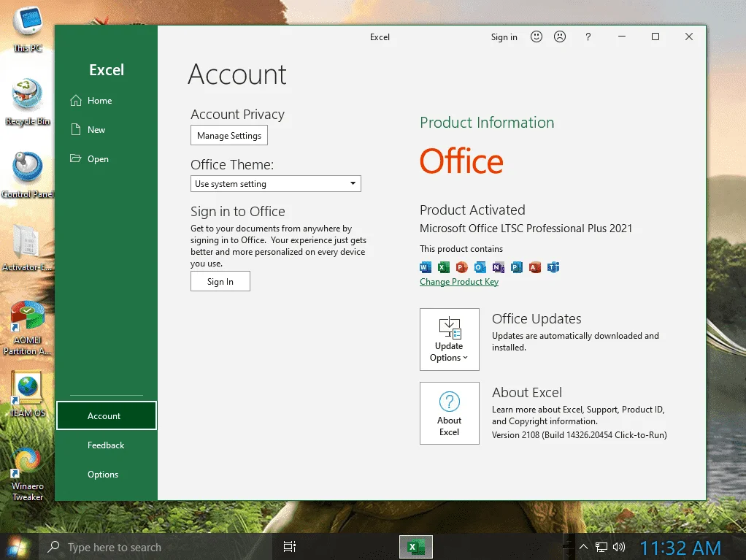Select Control Panel desktop icon
Viewport: 746px width, 560px height.
pos(27,175)
